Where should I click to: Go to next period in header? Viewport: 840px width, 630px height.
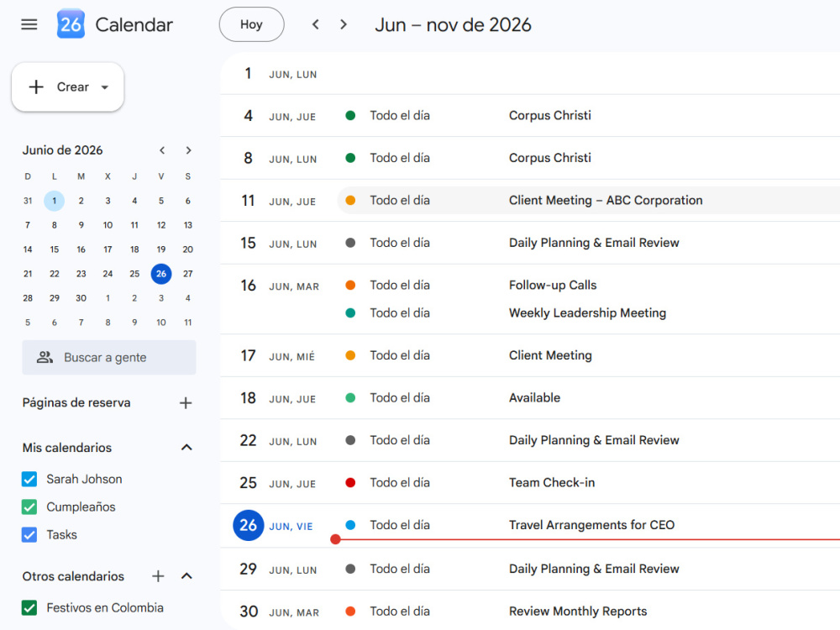(x=344, y=24)
